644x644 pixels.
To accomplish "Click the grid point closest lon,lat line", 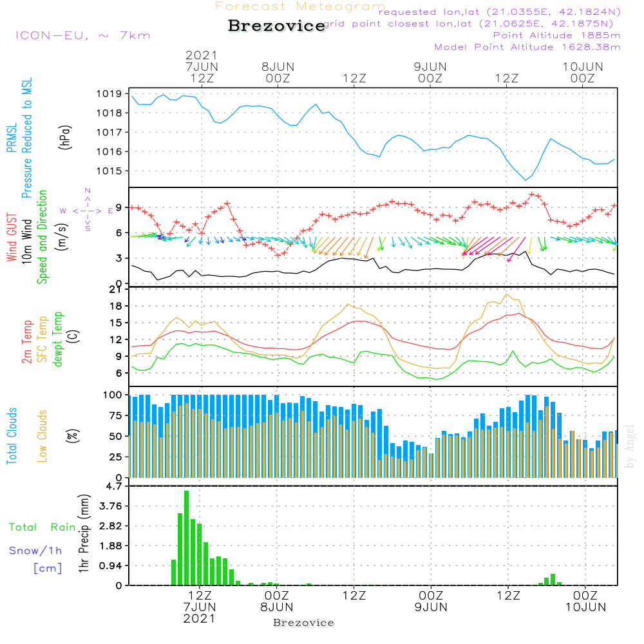I will (x=469, y=24).
